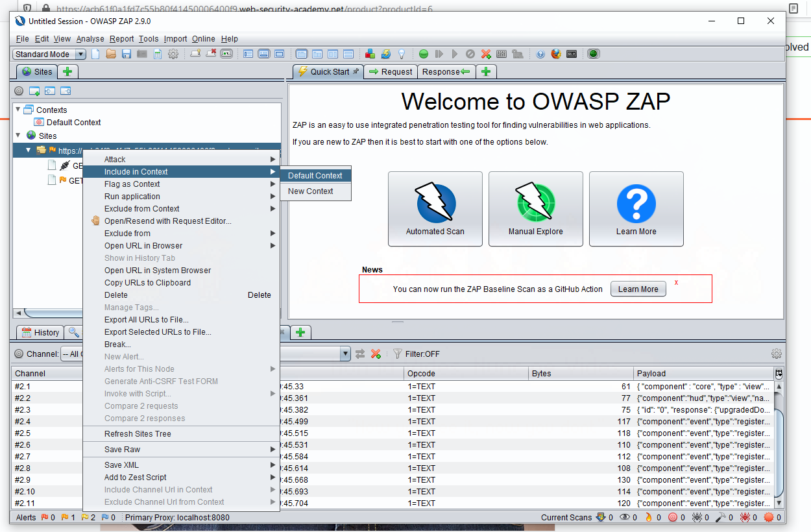811x532 pixels.
Task: Click the new context icon in Sites panel
Action: pos(34,91)
